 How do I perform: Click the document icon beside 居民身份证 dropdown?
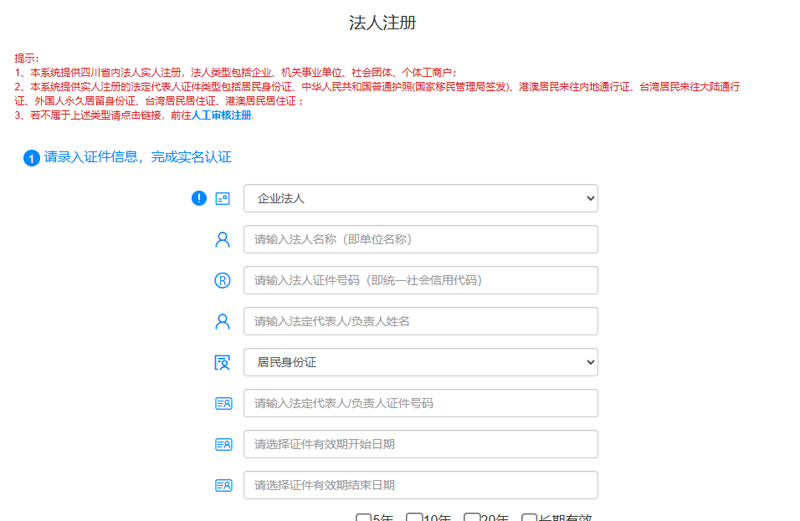(x=223, y=362)
